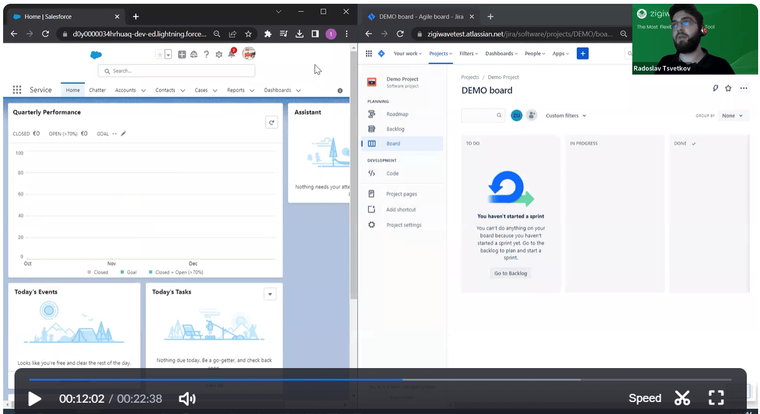Click the Jira board search field
The width and height of the screenshot is (760, 414).
point(483,115)
